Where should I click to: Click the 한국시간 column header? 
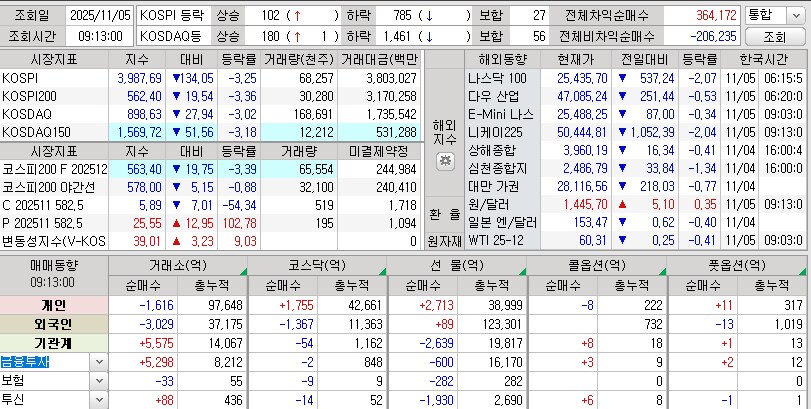(763, 59)
